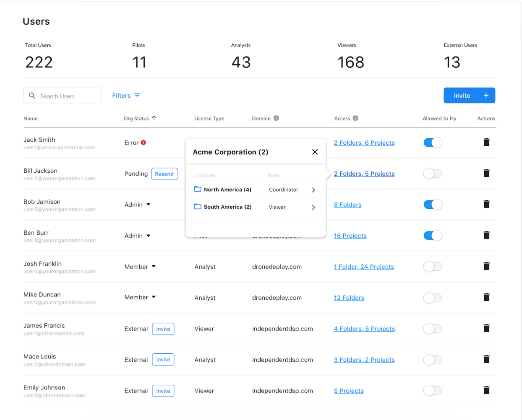Image resolution: width=522 pixels, height=420 pixels.
Task: Toggle Allowed to Fly for James Francis
Action: pyautogui.click(x=433, y=329)
